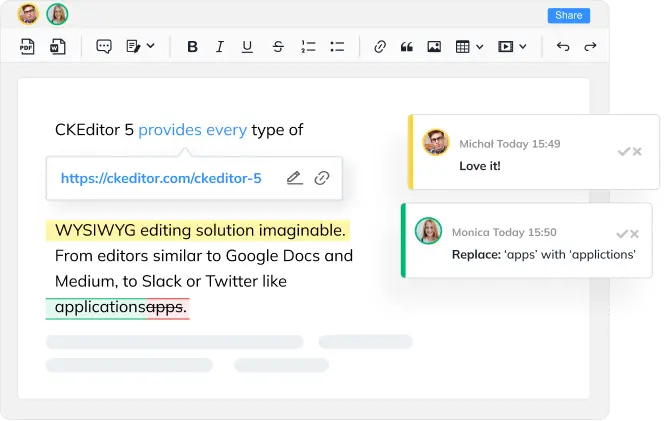The height and width of the screenshot is (421, 669).
Task: Expand the media embed dropdown arrow
Action: click(523, 46)
